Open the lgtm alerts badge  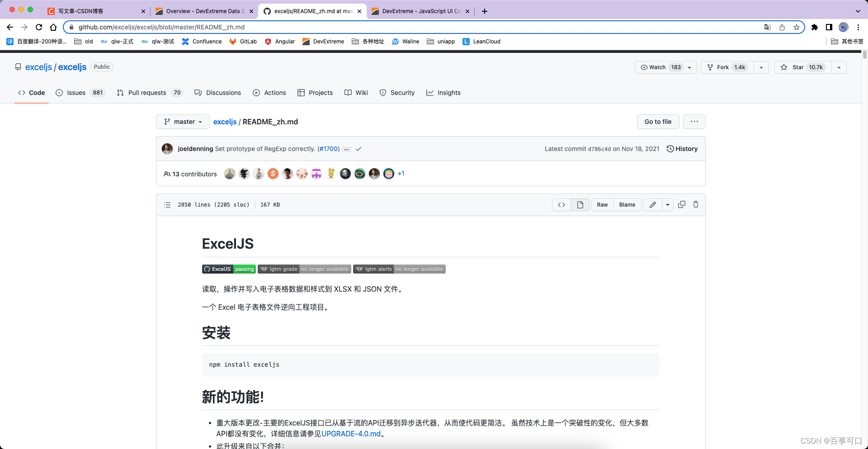[399, 269]
